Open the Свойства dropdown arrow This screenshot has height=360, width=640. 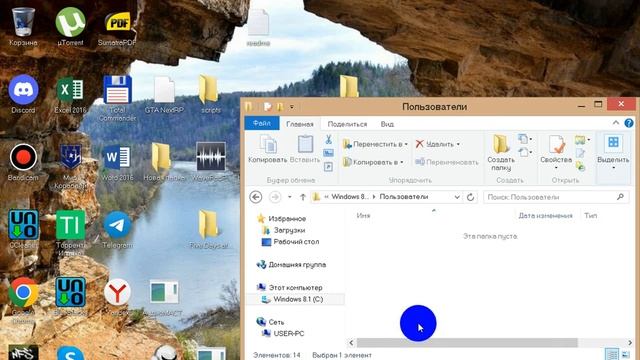556,168
